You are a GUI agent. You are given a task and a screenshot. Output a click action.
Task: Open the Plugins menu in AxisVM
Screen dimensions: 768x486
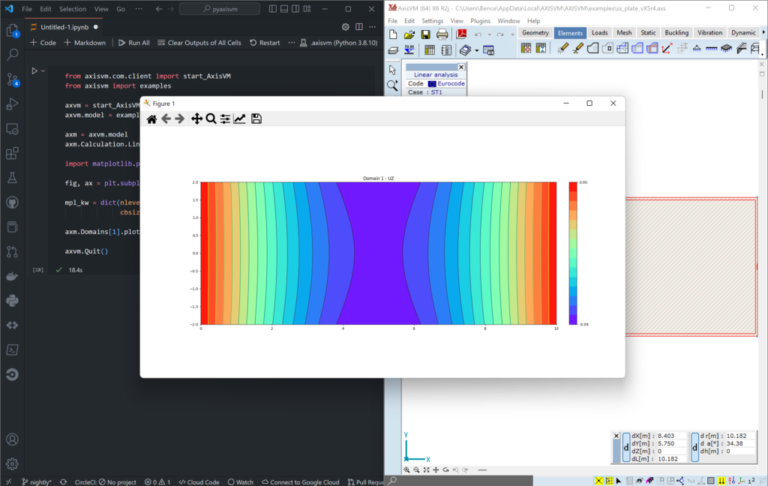480,20
